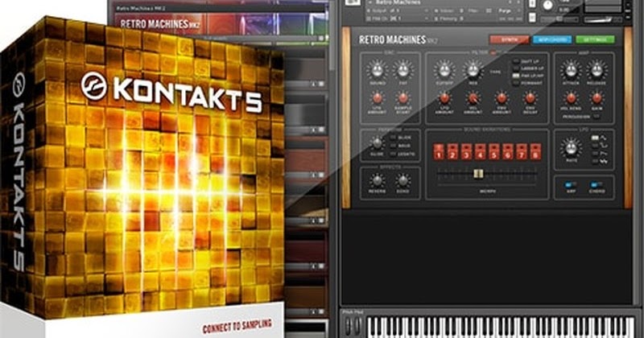This screenshot has height=338, width=644.
Task: Click the filter CUTOFF knob
Action: (444, 70)
